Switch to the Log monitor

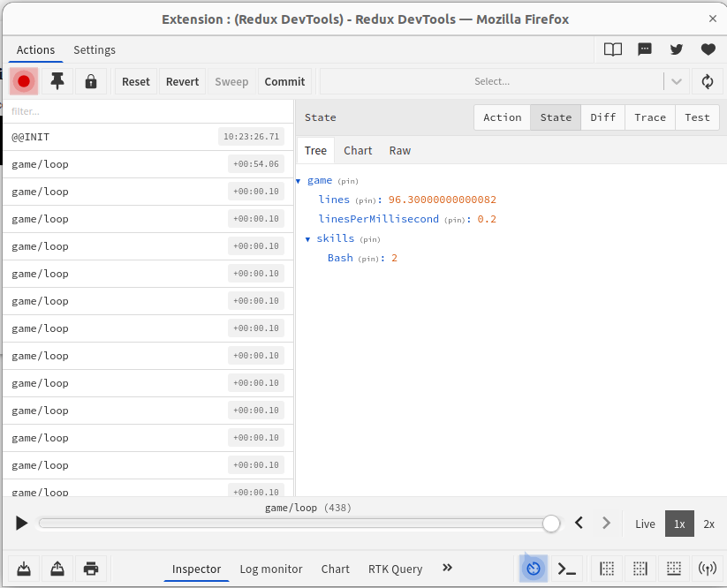click(271, 569)
